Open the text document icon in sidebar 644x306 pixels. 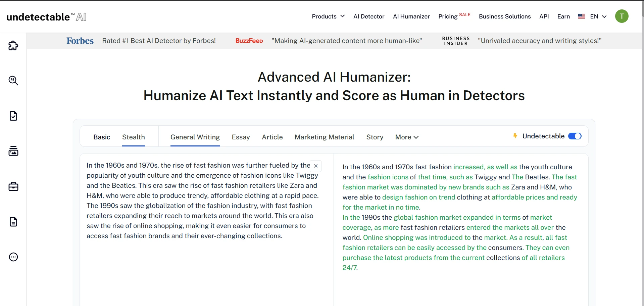click(13, 222)
